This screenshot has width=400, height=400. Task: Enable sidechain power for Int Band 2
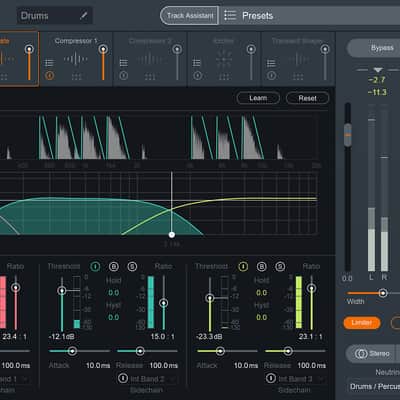click(123, 378)
